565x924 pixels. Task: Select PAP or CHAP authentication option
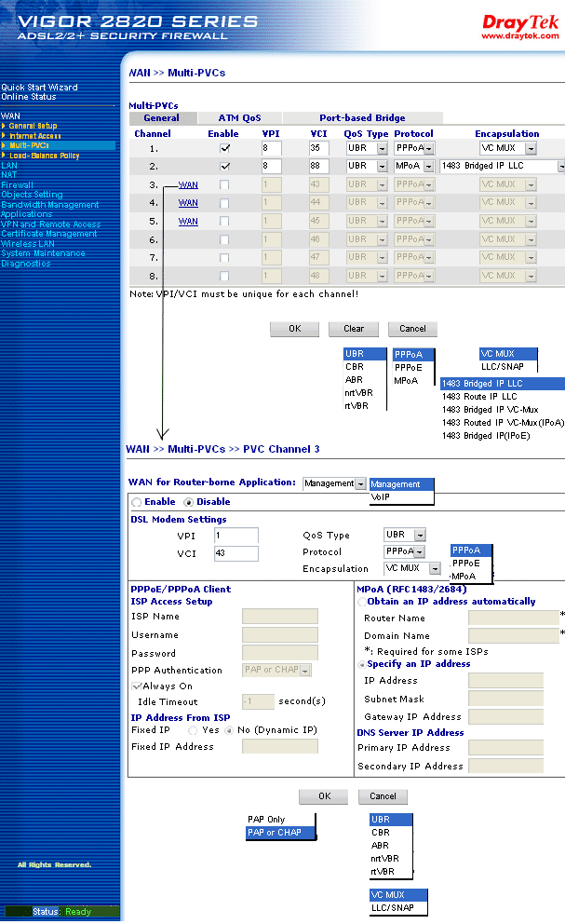pos(280,832)
